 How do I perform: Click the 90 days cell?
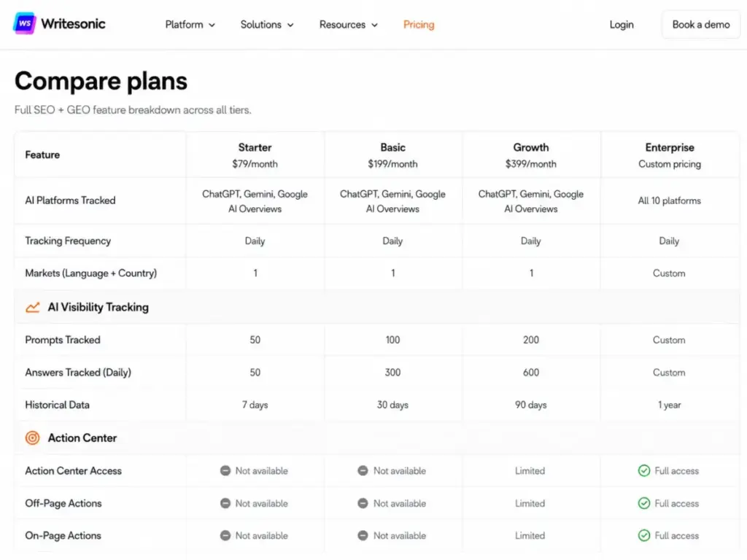[531, 405]
